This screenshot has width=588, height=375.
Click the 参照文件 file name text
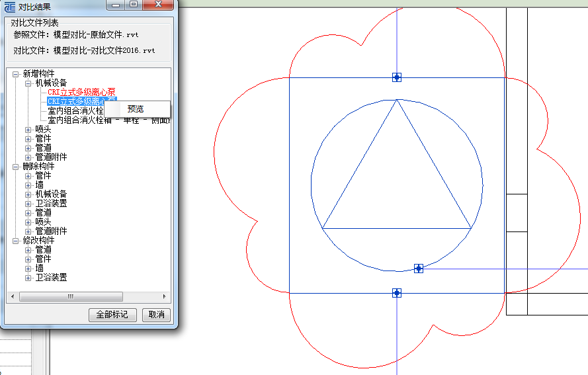96,35
